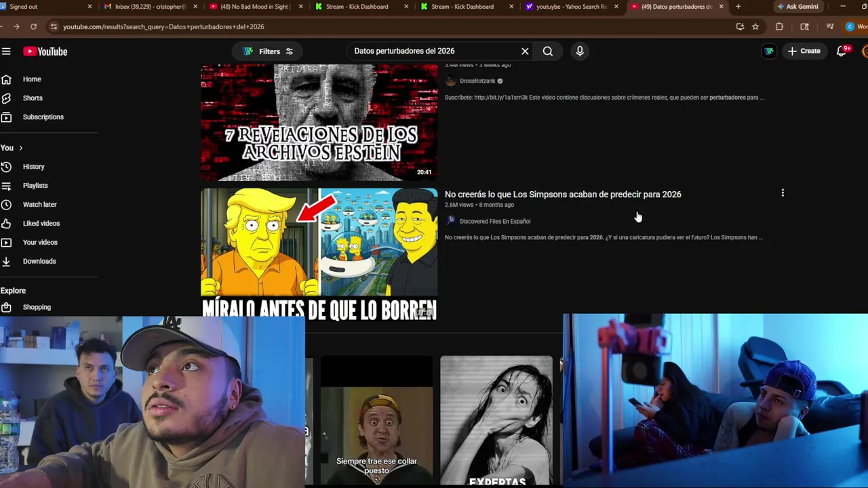The width and height of the screenshot is (868, 488).
Task: Open the YouTube guide hamburger menu
Action: coord(6,52)
